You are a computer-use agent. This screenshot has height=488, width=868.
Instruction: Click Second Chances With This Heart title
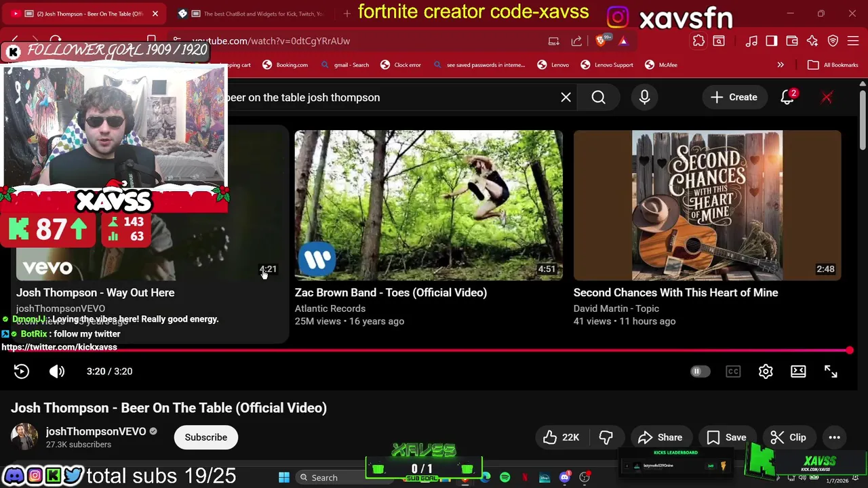coord(675,293)
